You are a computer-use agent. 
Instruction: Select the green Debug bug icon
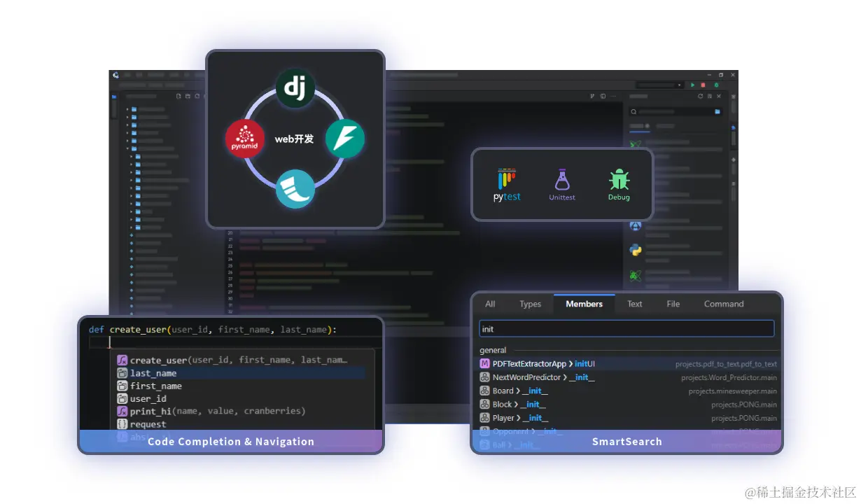click(619, 185)
